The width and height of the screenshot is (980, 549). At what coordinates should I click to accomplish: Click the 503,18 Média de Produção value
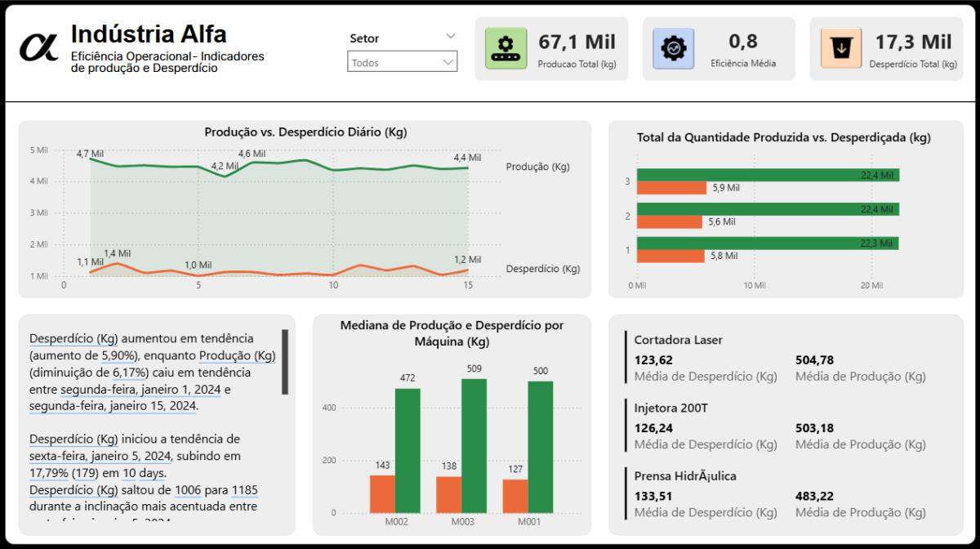coord(814,428)
